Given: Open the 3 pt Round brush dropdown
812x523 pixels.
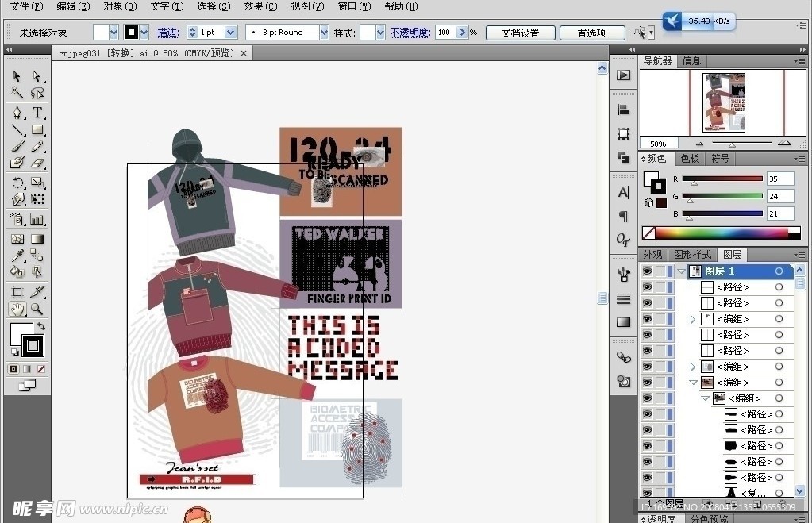Looking at the screenshot, I should [x=324, y=33].
